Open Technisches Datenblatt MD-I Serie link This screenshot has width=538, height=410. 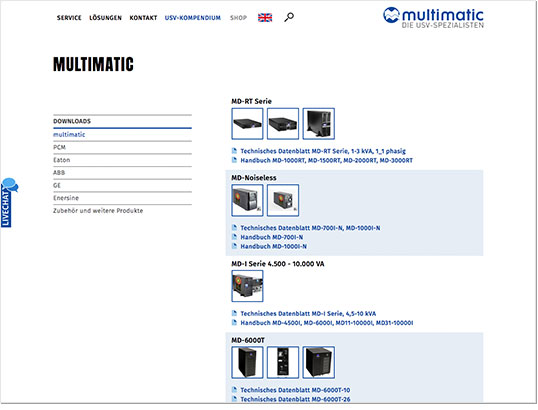tap(308, 314)
